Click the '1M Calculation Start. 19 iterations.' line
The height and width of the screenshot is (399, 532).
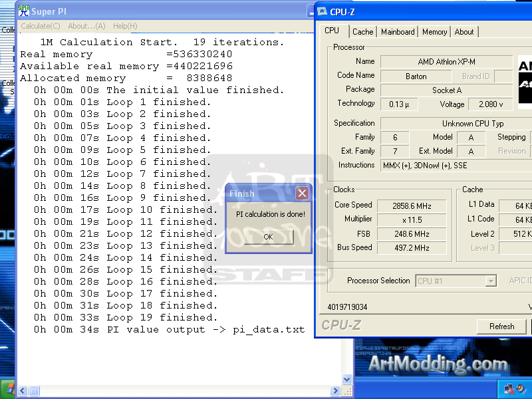162,42
